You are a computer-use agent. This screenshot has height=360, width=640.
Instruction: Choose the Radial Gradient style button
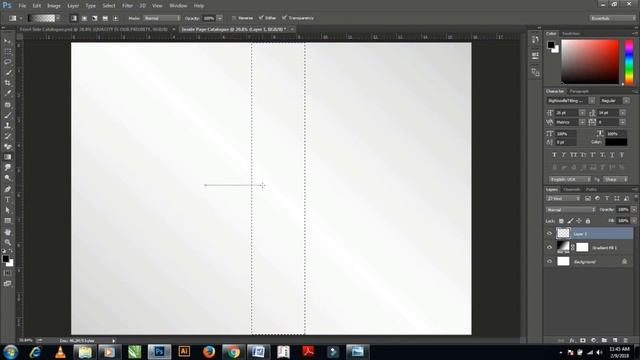tap(84, 18)
